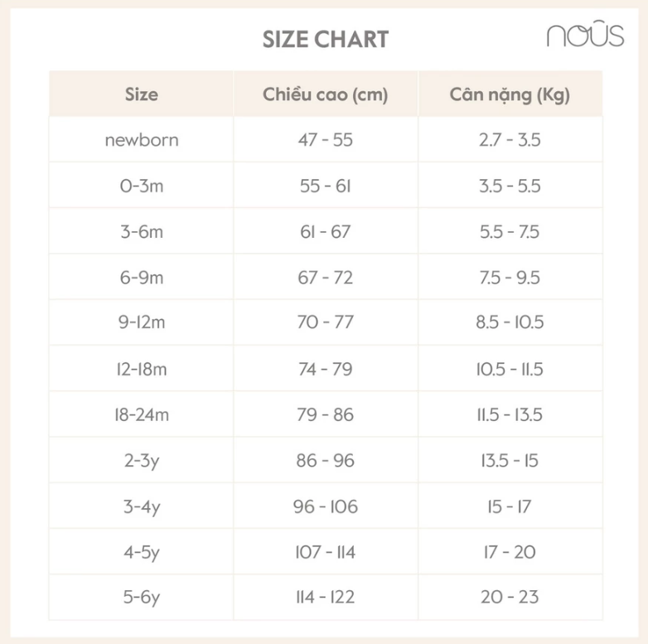Click the newborn size row label
Screen dimensions: 648x644
tap(141, 140)
